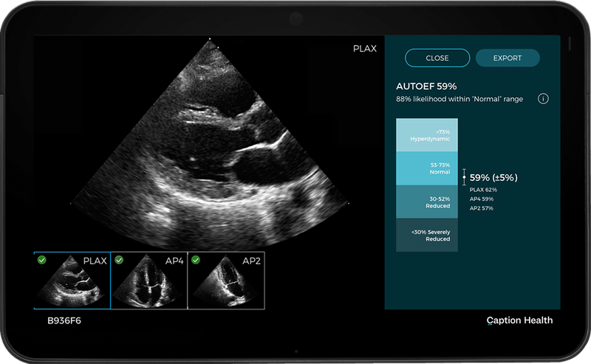Screen dimensions: 591x364
Task: Click the error bar marker beside 59%
Action: pyautogui.click(x=464, y=177)
